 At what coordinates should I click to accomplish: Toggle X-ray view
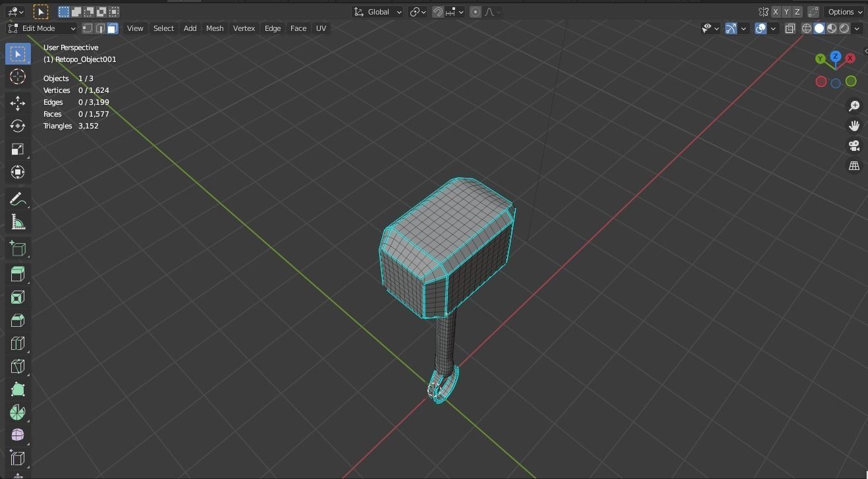click(x=790, y=28)
